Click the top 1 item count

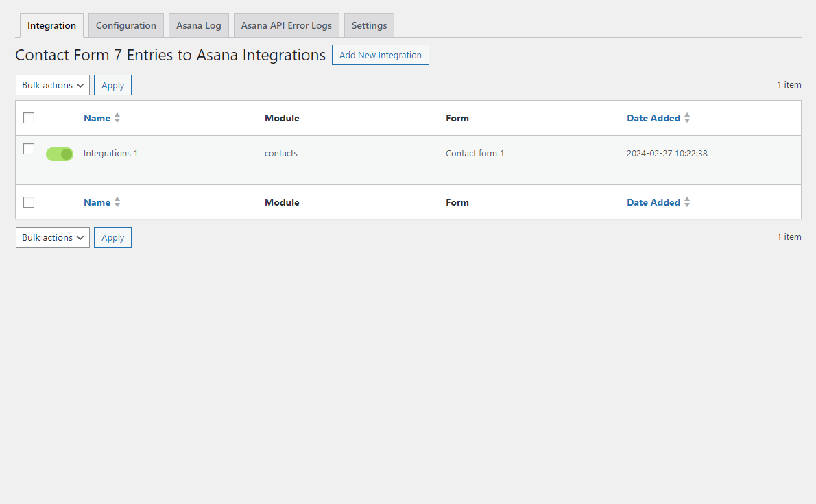789,85
